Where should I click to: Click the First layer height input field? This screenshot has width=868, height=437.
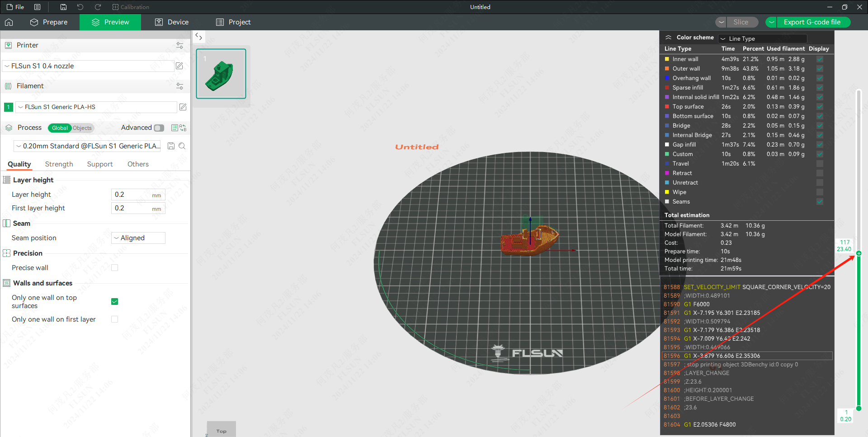point(138,208)
